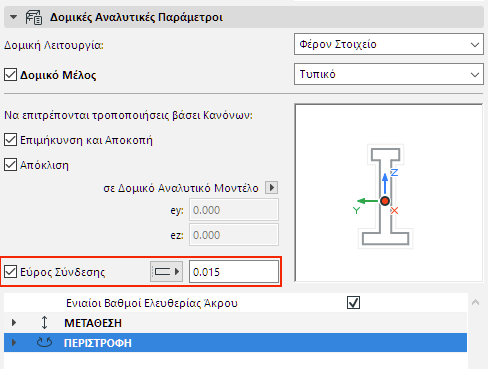This screenshot has width=488, height=369.
Task: Select the ΠΕΡΙΣΤΡΟΦΗ row label
Action: tap(98, 343)
